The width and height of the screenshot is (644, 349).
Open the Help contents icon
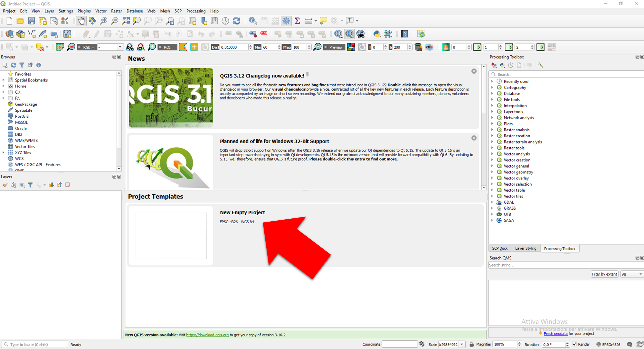pyautogui.click(x=405, y=34)
